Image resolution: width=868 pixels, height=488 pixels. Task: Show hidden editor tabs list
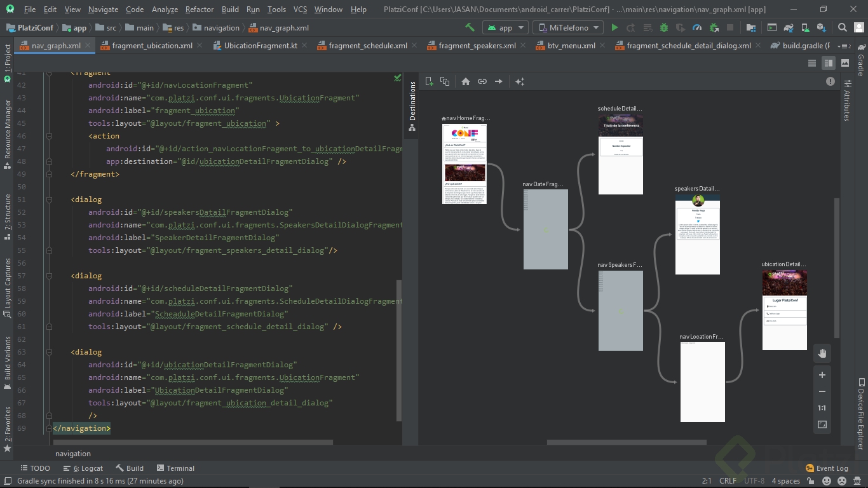coord(844,46)
